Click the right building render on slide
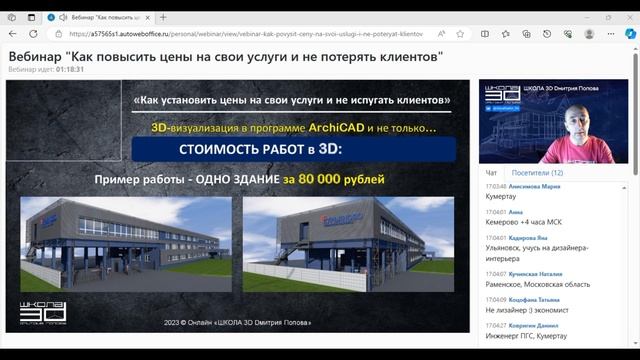This screenshot has width=640, height=360. [x=348, y=244]
